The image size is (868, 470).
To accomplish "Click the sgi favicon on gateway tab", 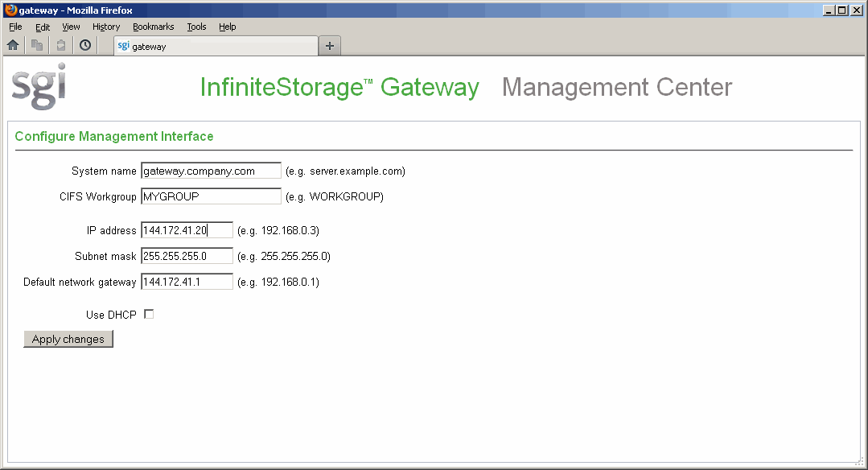I will click(123, 46).
